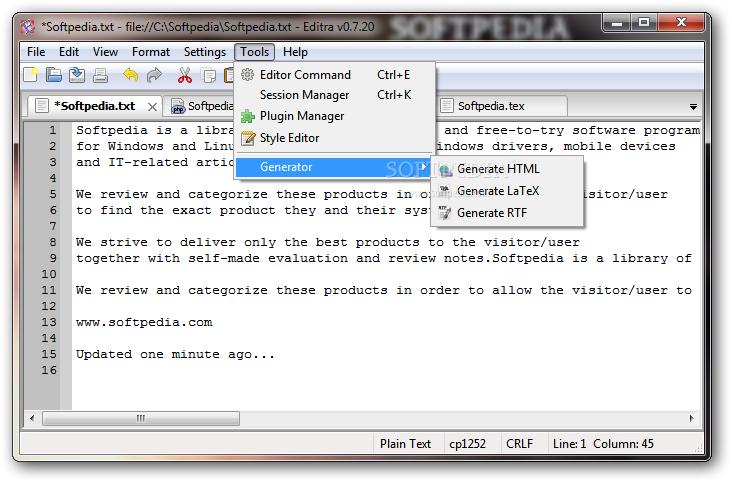Viewport: 732px width, 482px height.
Task: Open the Format menu
Action: pyautogui.click(x=151, y=52)
